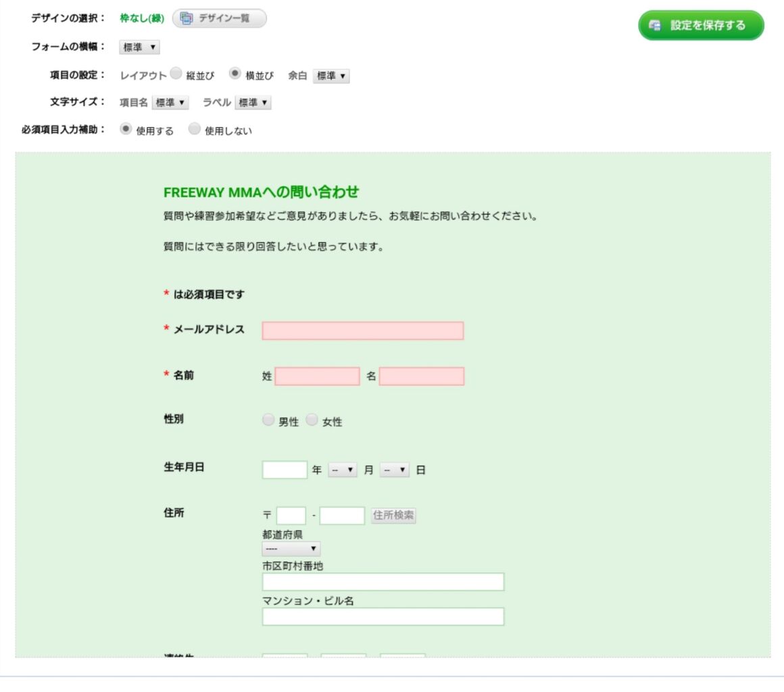Open the 項目名 font size dropdown
784x692 pixels.
click(170, 103)
